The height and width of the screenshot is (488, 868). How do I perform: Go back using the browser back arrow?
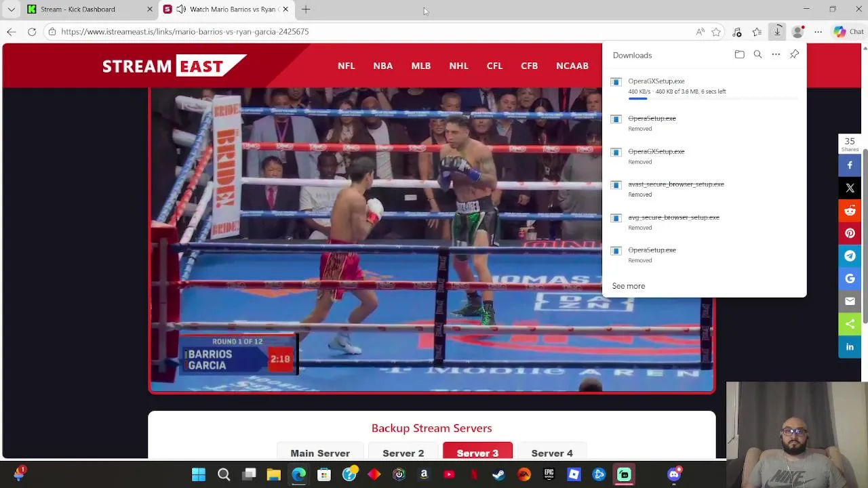[x=12, y=32]
